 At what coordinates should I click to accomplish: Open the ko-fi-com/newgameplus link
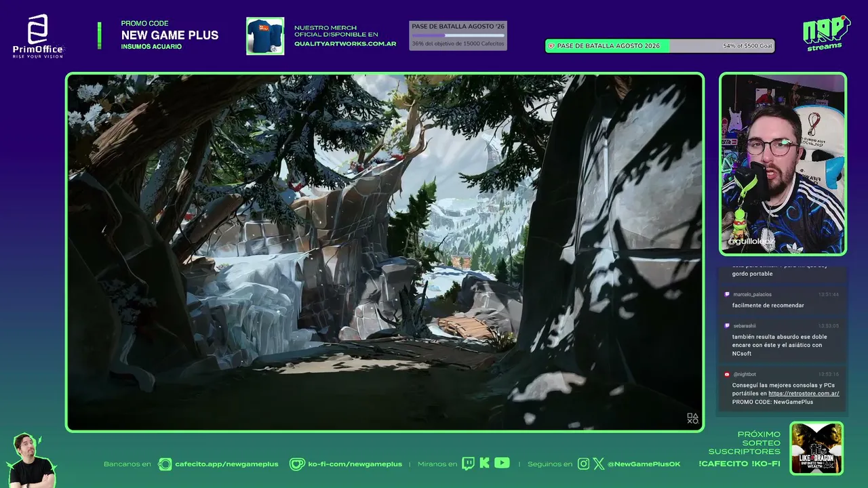click(355, 464)
